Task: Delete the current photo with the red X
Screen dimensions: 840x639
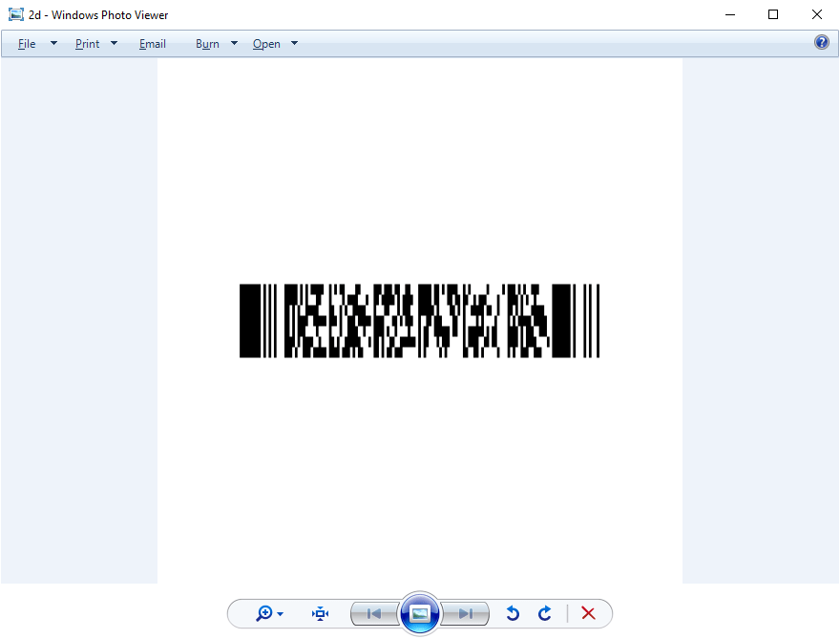Action: [588, 613]
